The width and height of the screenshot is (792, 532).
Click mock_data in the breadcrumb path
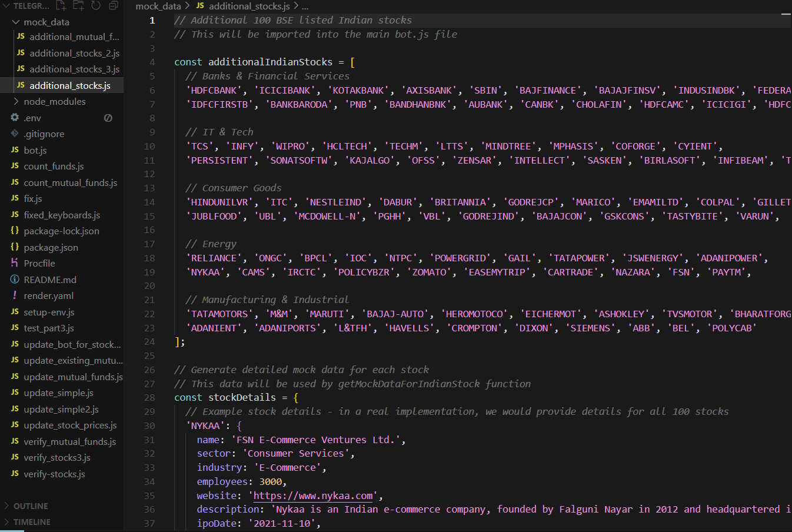[158, 6]
